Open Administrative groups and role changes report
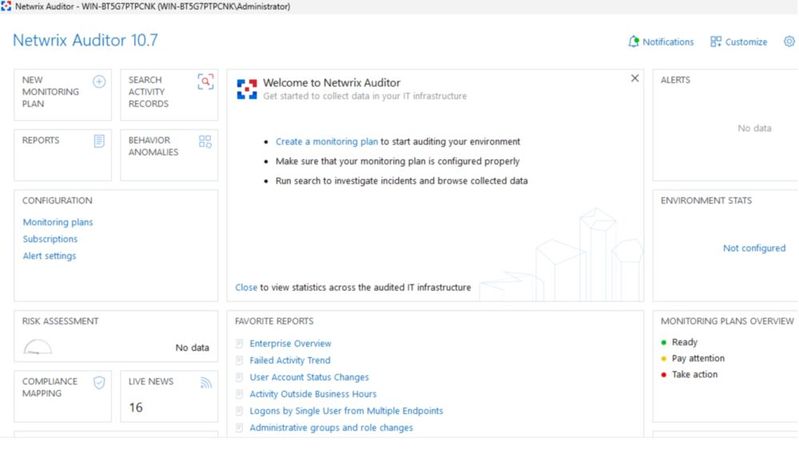Viewport: 799px width, 450px height. click(331, 428)
